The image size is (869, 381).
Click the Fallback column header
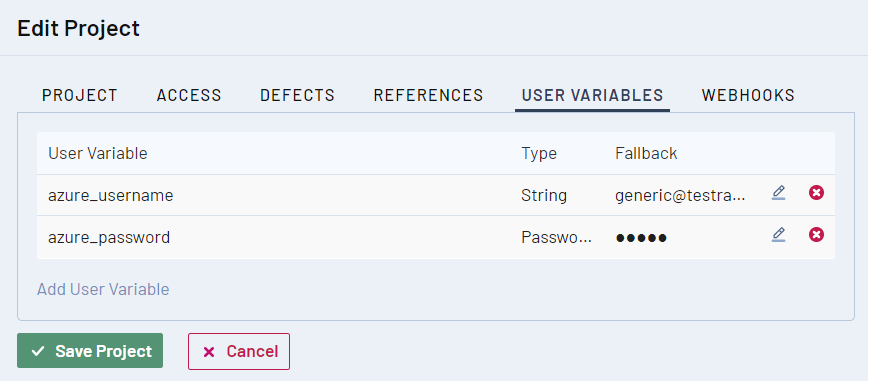(646, 153)
